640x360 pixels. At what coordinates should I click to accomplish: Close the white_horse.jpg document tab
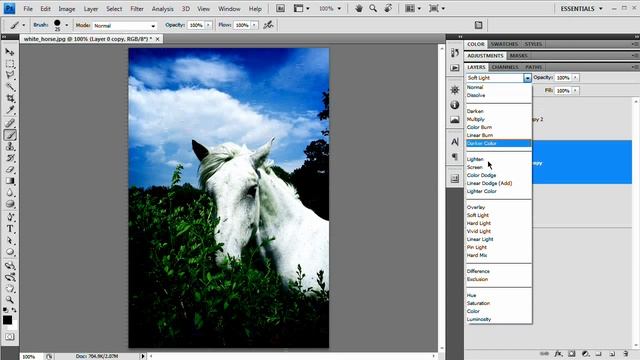point(158,39)
